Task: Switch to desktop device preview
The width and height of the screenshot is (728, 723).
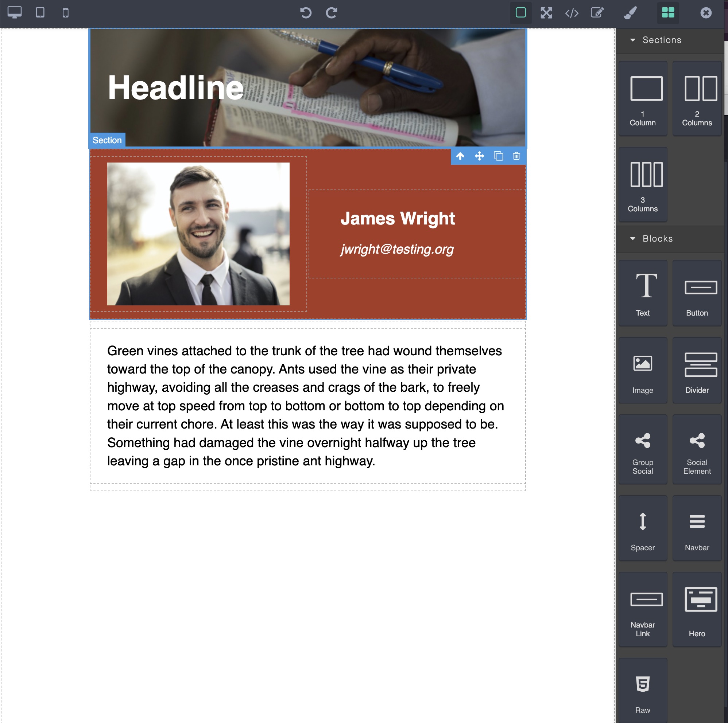Action: coord(14,13)
